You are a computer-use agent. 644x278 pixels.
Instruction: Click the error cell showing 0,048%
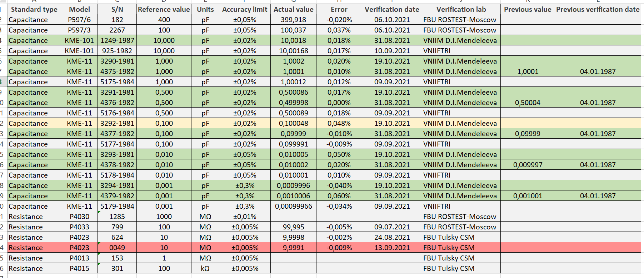click(339, 123)
